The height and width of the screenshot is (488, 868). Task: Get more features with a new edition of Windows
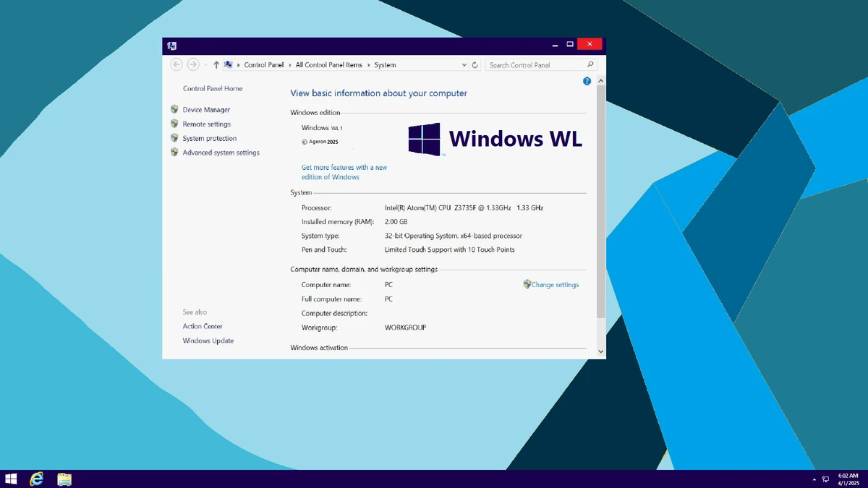click(x=344, y=171)
